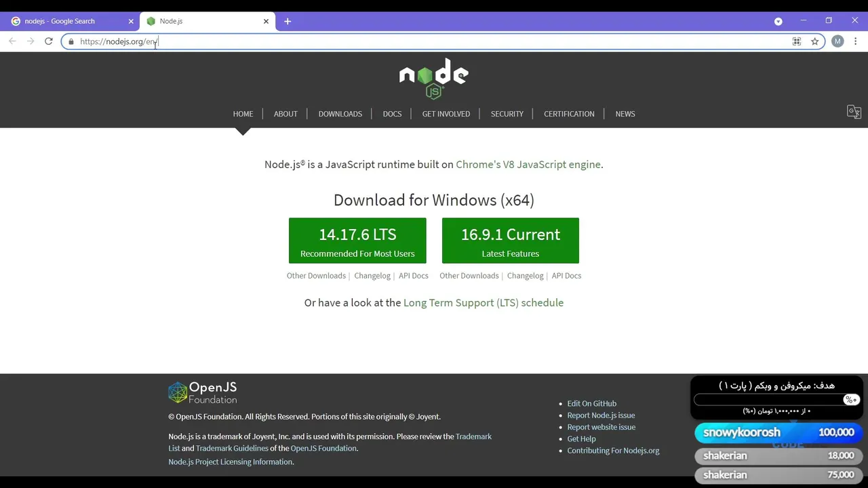Open Other Downloads under LTS
Image resolution: width=868 pixels, height=488 pixels.
(316, 276)
